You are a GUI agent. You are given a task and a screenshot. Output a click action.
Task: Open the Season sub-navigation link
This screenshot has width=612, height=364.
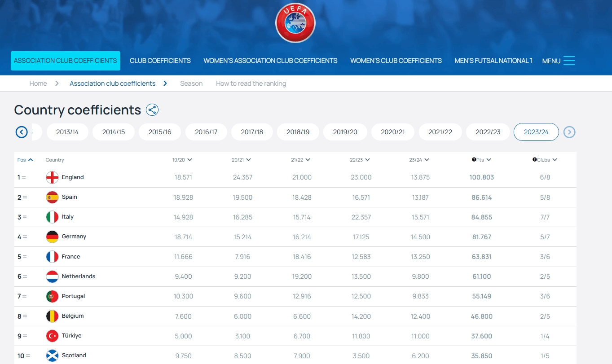(x=191, y=83)
